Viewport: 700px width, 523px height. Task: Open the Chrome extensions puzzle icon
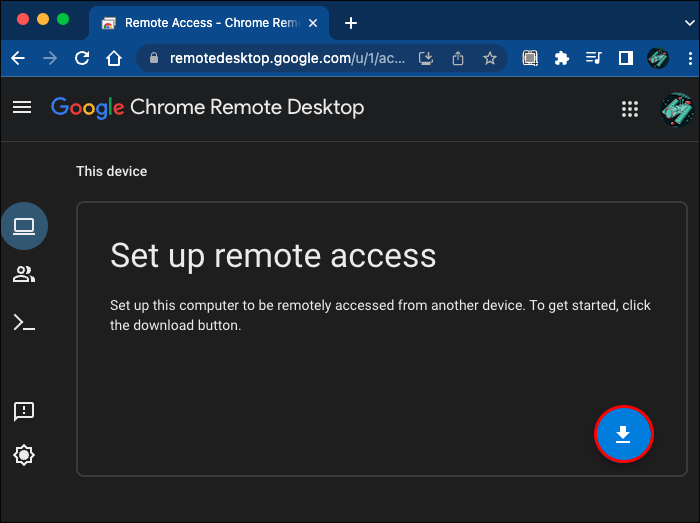click(562, 58)
